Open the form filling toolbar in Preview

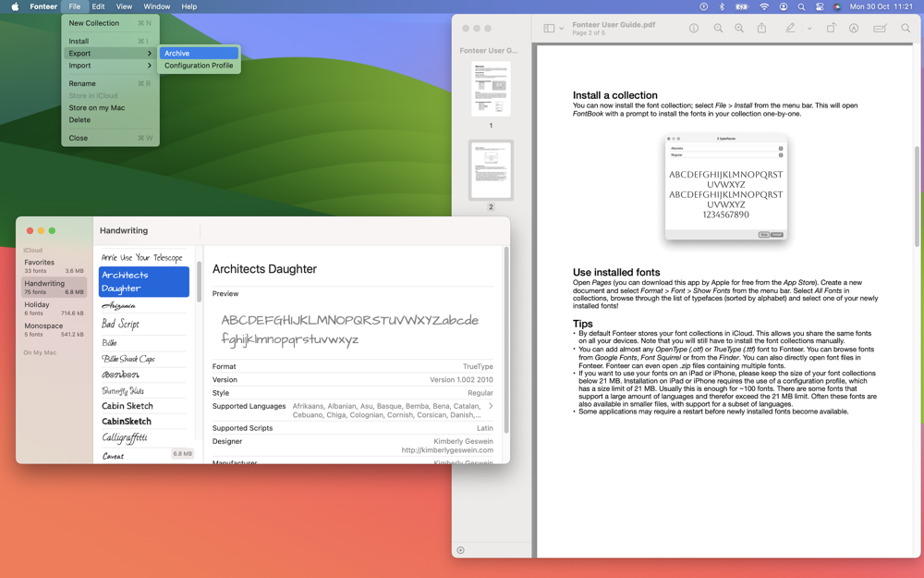pyautogui.click(x=880, y=29)
